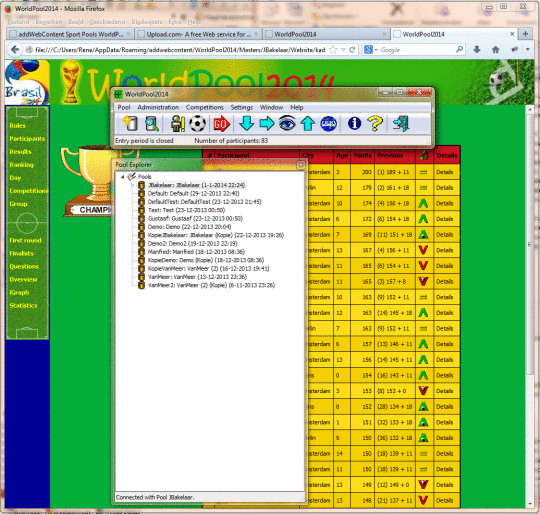
Task: Click the yellow question mark help icon
Action: coord(375,124)
